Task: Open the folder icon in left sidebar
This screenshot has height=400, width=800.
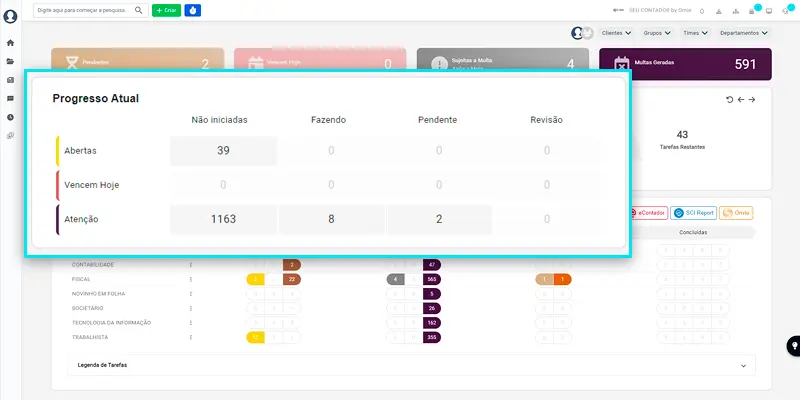Action: click(10, 61)
